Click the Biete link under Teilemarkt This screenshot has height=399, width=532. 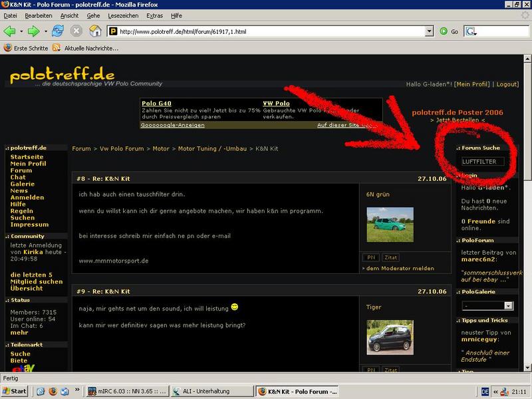click(19, 360)
